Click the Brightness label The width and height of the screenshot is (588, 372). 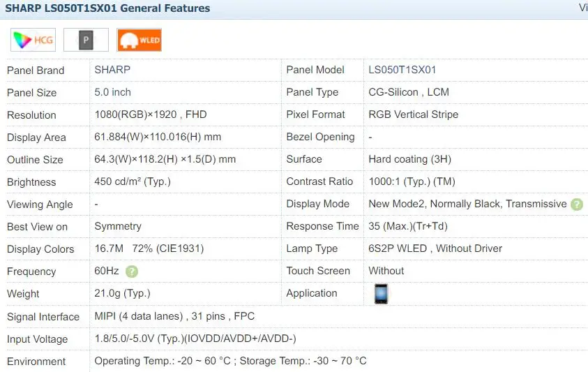(31, 182)
